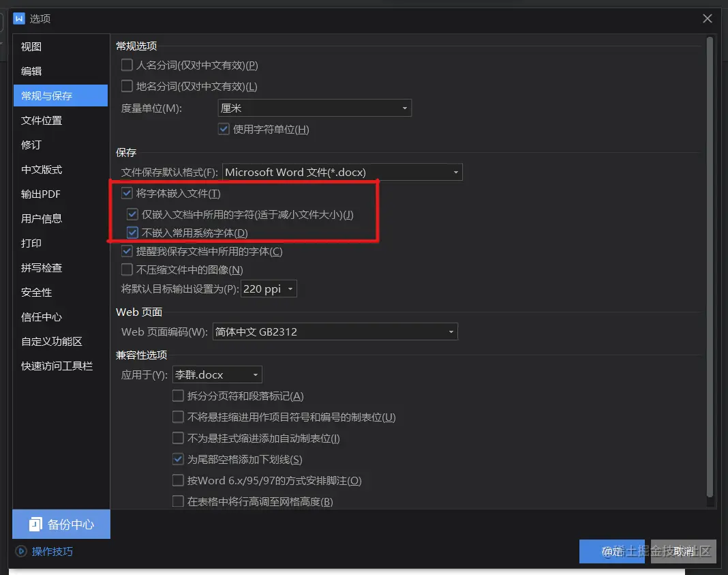This screenshot has width=728, height=575.
Task: Open 应用于 dropdown showing 李群.docx
Action: click(217, 374)
